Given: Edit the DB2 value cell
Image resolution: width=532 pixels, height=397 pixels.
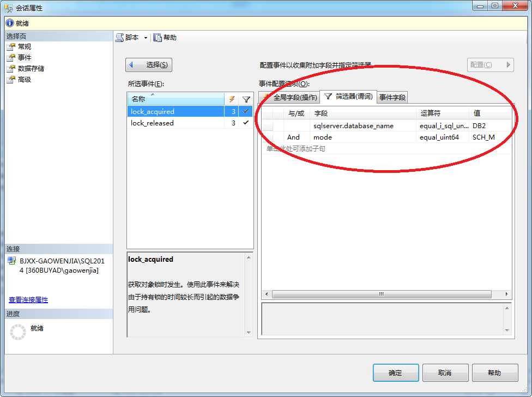Looking at the screenshot, I should point(490,125).
